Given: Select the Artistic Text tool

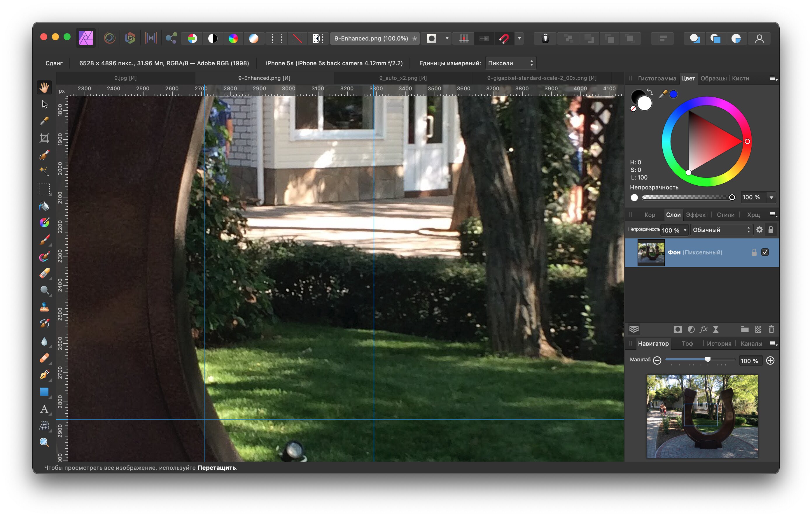Looking at the screenshot, I should pyautogui.click(x=44, y=409).
